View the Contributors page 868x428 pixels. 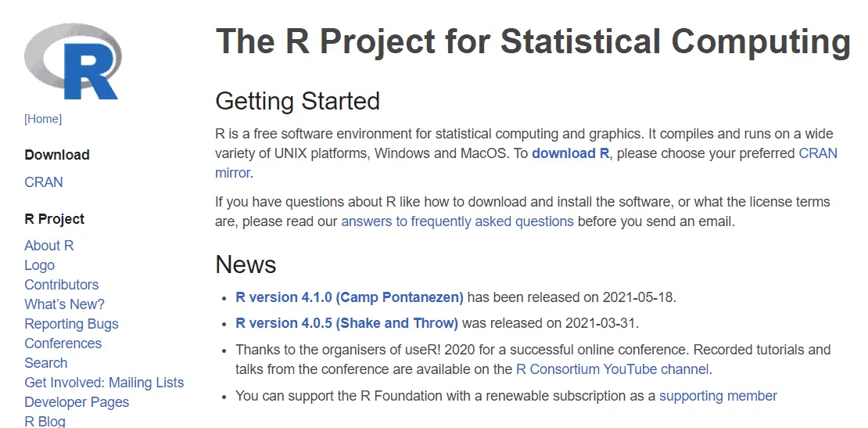pyautogui.click(x=62, y=285)
